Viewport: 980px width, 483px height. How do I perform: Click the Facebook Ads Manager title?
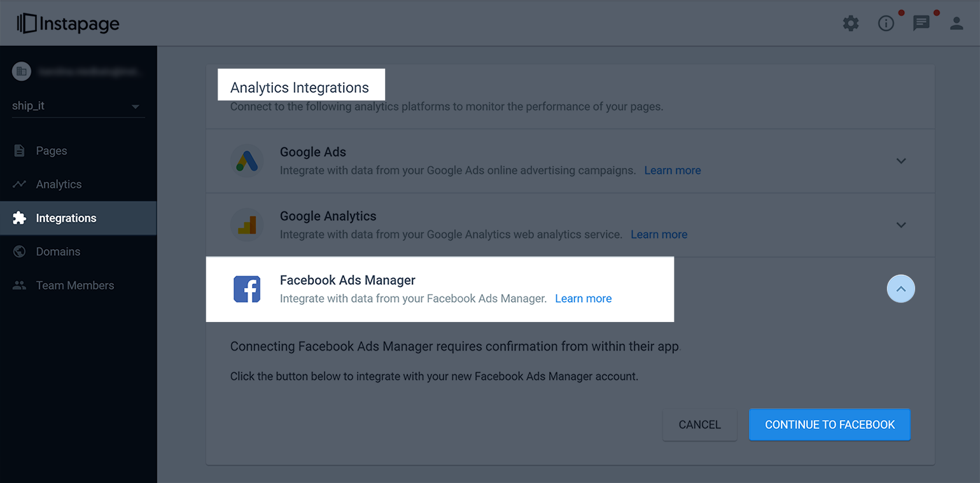click(347, 280)
